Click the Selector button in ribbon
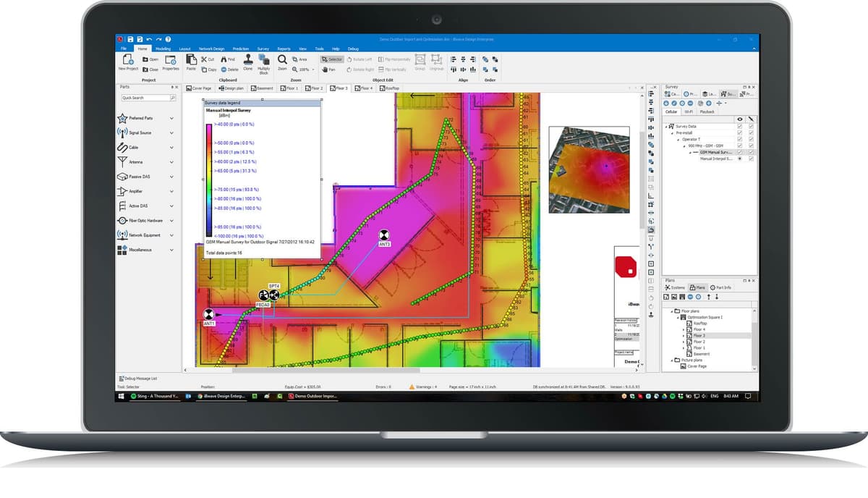 coord(332,59)
